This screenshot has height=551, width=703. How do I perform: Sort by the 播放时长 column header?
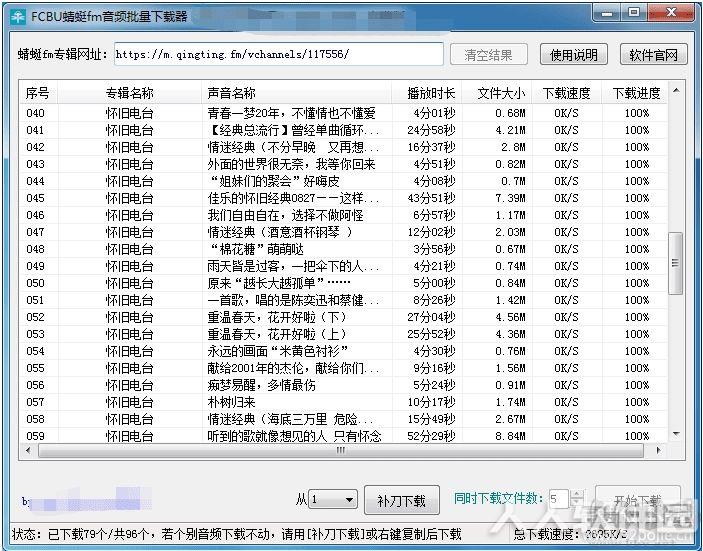point(427,93)
